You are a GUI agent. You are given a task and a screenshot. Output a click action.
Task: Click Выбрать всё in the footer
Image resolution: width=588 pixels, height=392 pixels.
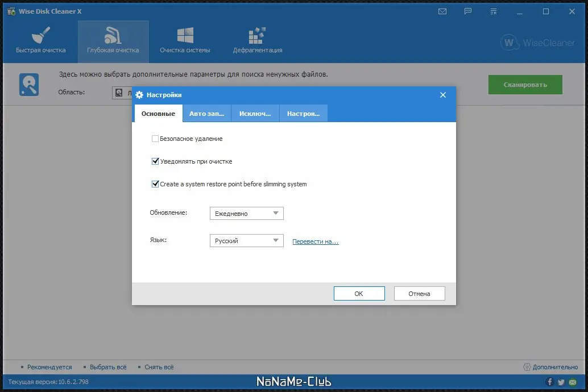108,367
